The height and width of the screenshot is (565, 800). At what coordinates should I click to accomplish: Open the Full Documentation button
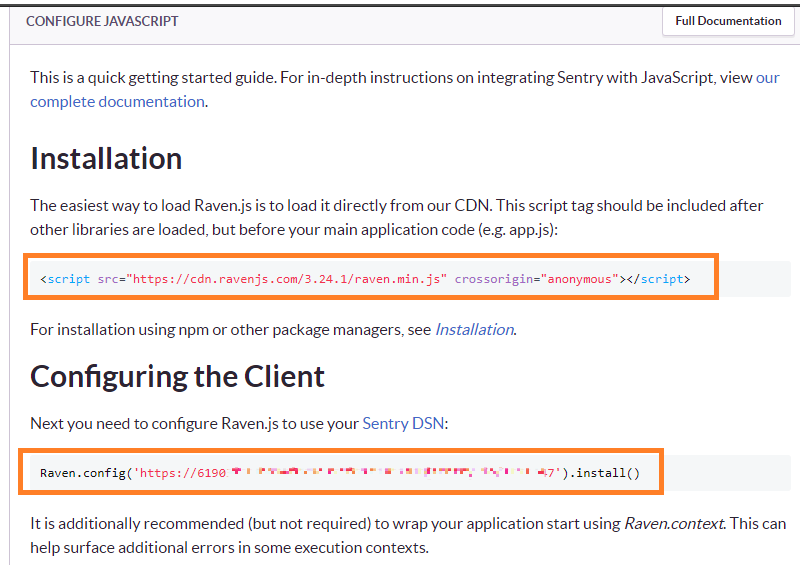tap(728, 21)
